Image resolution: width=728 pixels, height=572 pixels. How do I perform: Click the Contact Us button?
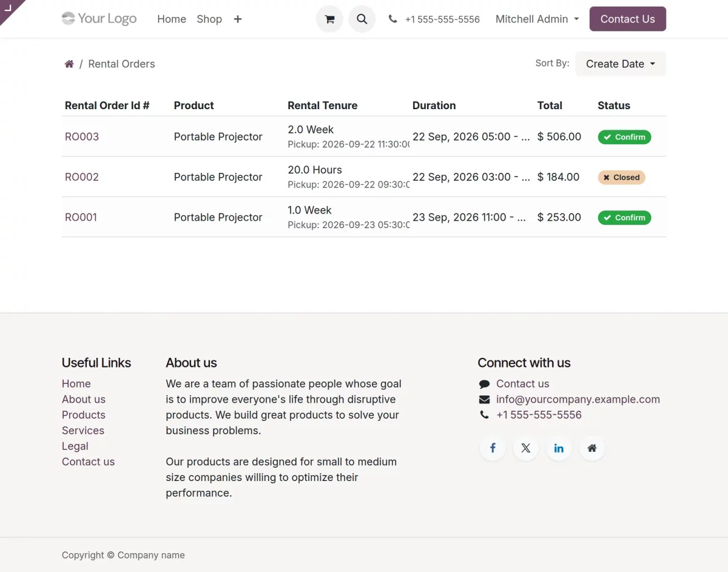point(627,19)
